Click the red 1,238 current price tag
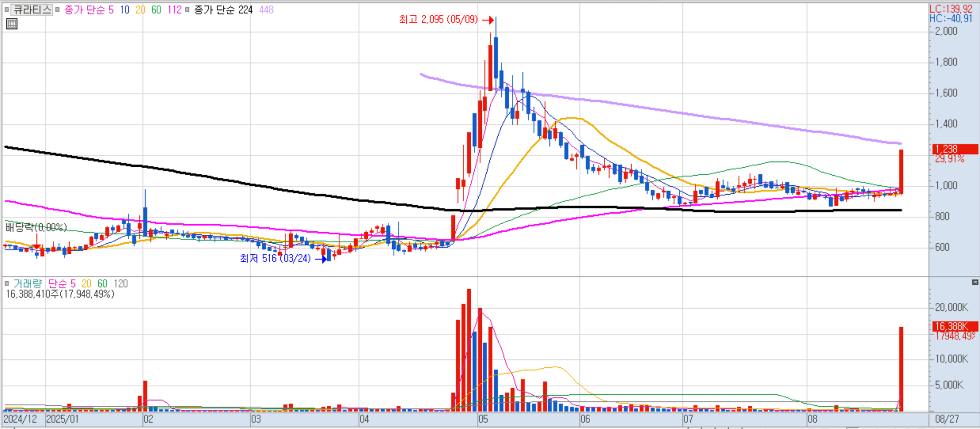 955,149
